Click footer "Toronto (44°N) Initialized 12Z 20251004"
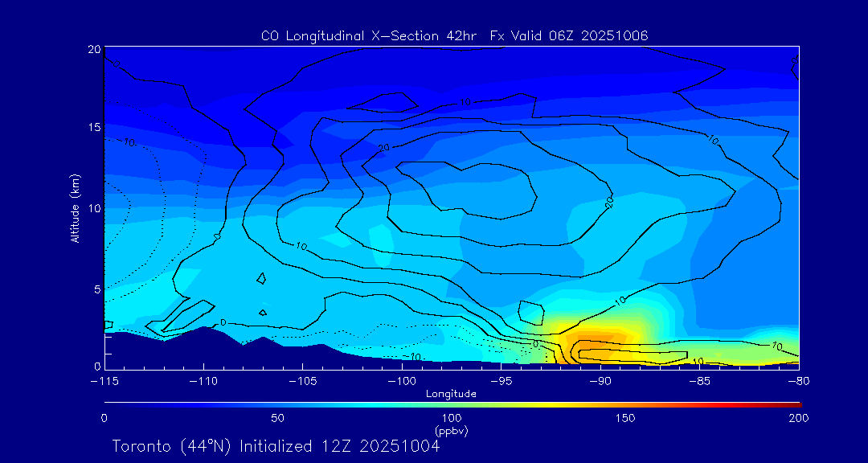The height and width of the screenshot is (463, 868). pos(276,446)
